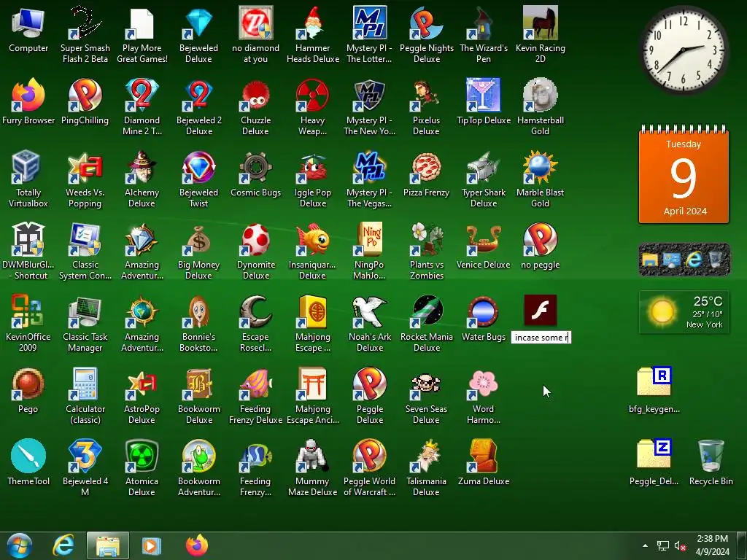Show hidden system tray icons

(x=645, y=545)
